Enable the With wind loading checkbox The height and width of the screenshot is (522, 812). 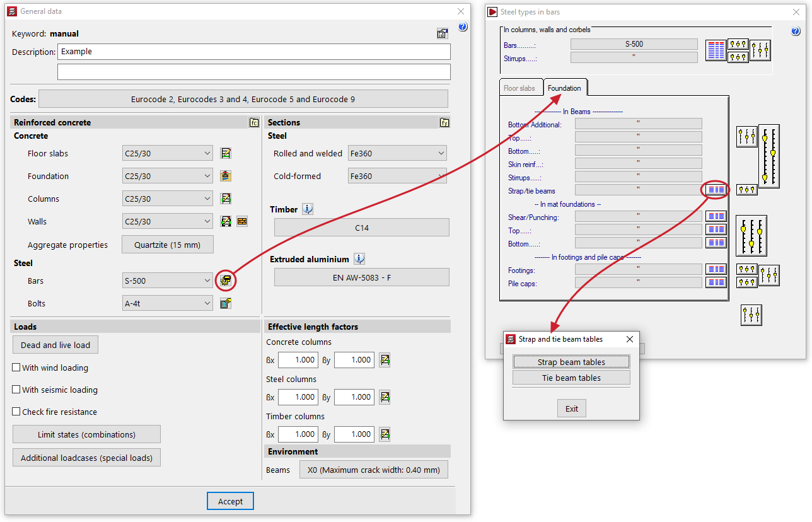[x=17, y=368]
